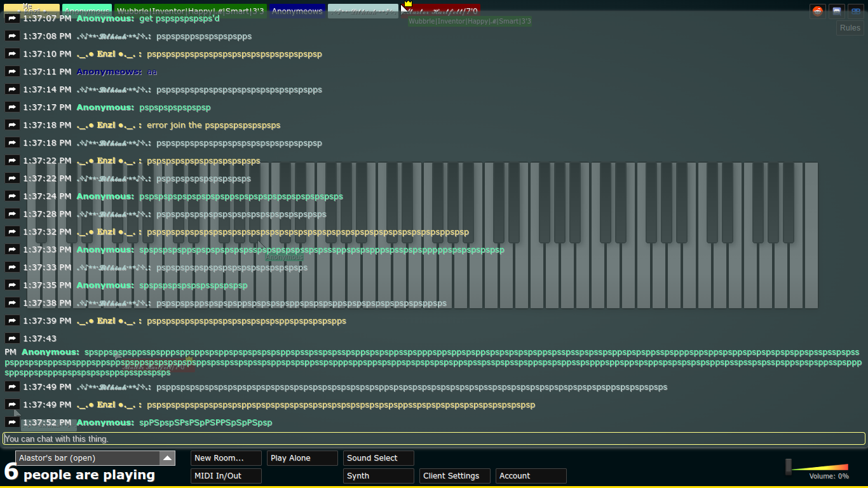
Task: Reply to Enzi's 1:37:10 PM message
Action: [x=12, y=54]
